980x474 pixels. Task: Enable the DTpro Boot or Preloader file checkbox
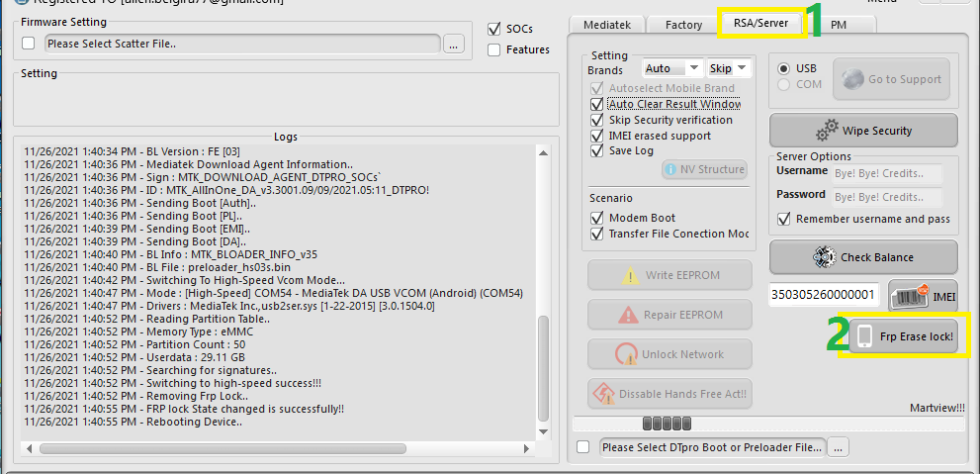[x=583, y=447]
